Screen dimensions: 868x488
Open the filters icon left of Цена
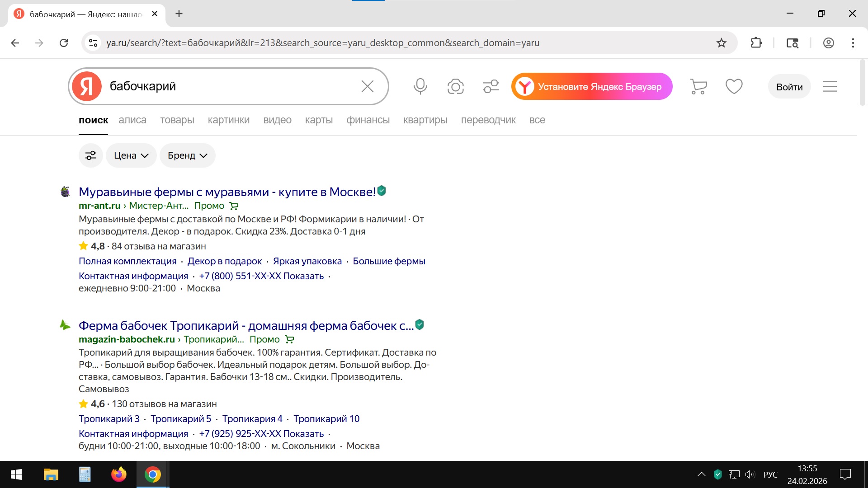[91, 155]
